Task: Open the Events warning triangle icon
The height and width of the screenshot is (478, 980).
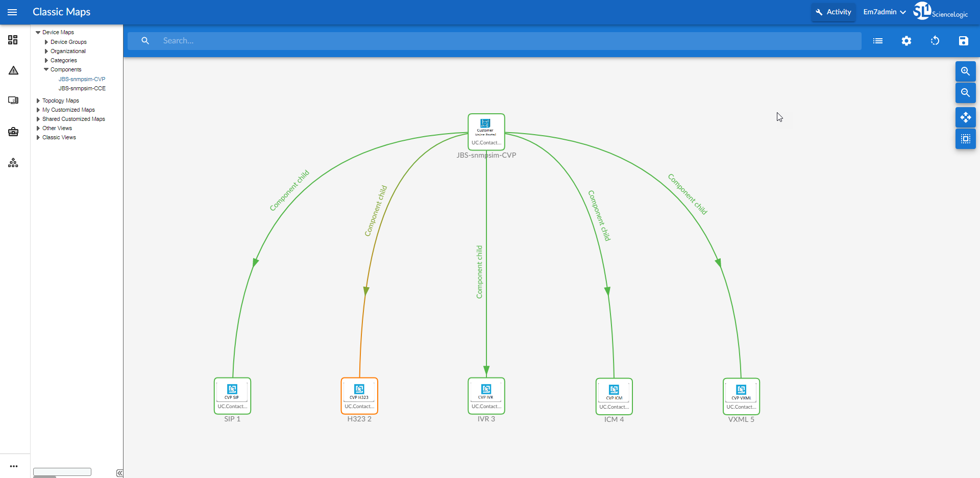Action: pos(13,70)
